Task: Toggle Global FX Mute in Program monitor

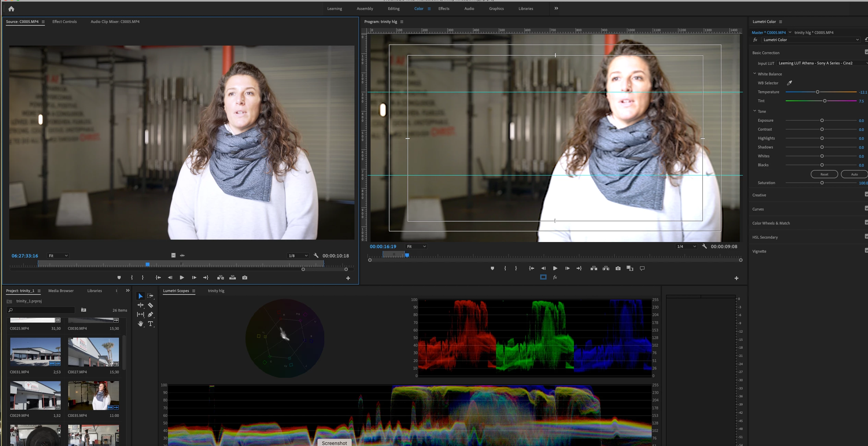Action: point(555,277)
